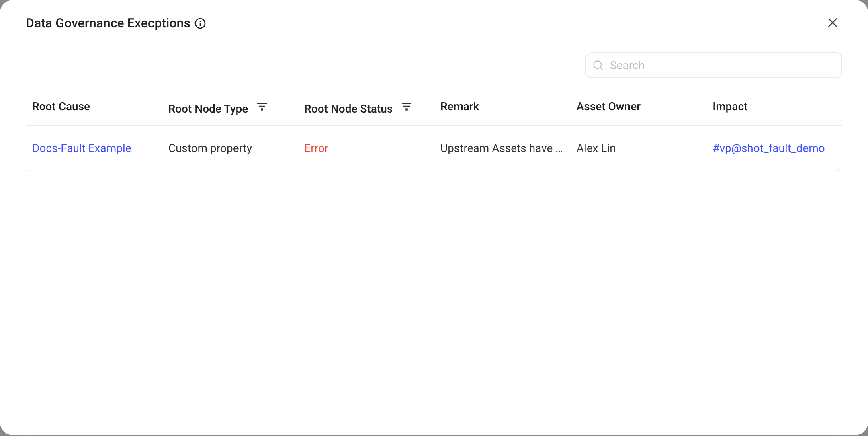Click the info icon beside the dialog title
Image resolution: width=868 pixels, height=436 pixels.
200,23
